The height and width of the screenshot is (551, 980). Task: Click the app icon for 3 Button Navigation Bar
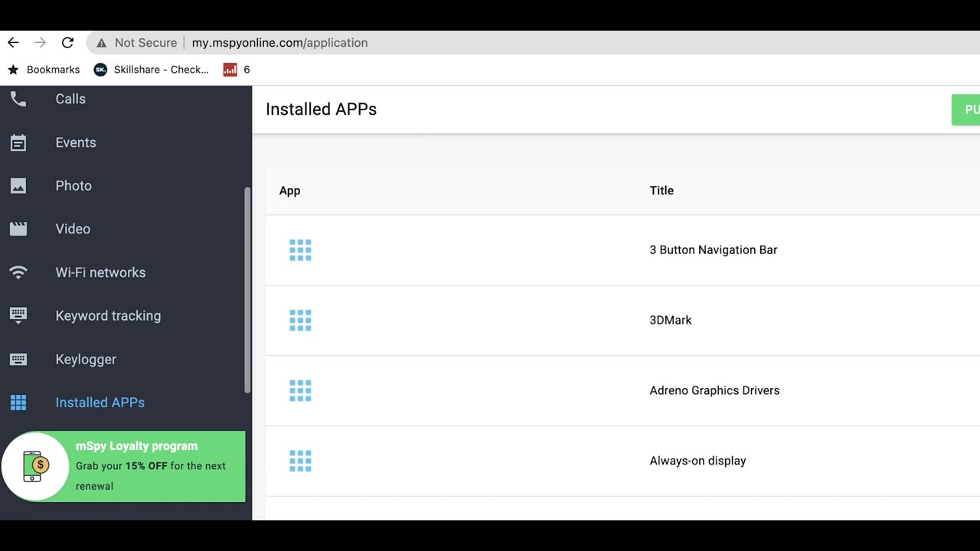pos(300,250)
